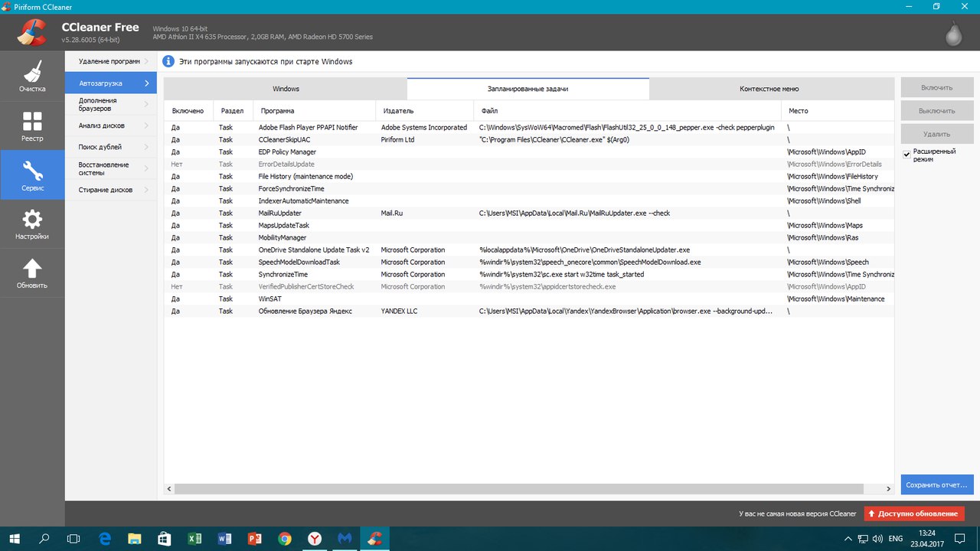The width and height of the screenshot is (980, 551).
Task: Open the Очистка cleaner section
Action: coord(32,77)
